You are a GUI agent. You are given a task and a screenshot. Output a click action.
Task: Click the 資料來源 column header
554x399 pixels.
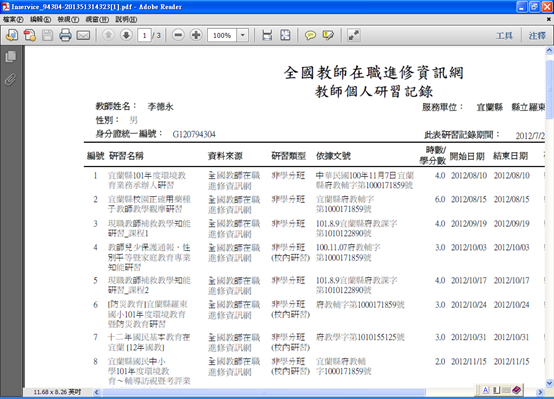click(x=225, y=156)
